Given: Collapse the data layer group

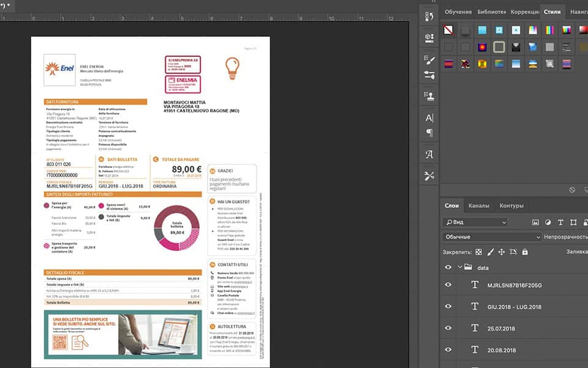Looking at the screenshot, I should coord(460,267).
